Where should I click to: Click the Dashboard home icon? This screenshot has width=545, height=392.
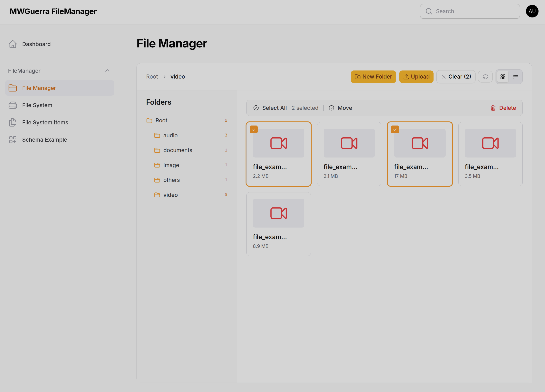pyautogui.click(x=13, y=44)
